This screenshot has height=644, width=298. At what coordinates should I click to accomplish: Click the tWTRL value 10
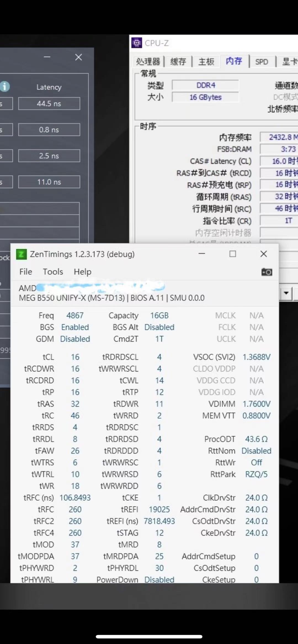click(75, 474)
